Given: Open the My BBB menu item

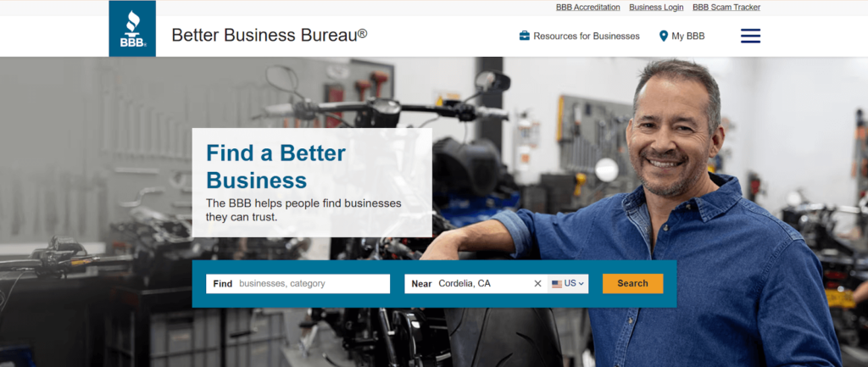Looking at the screenshot, I should tap(682, 36).
